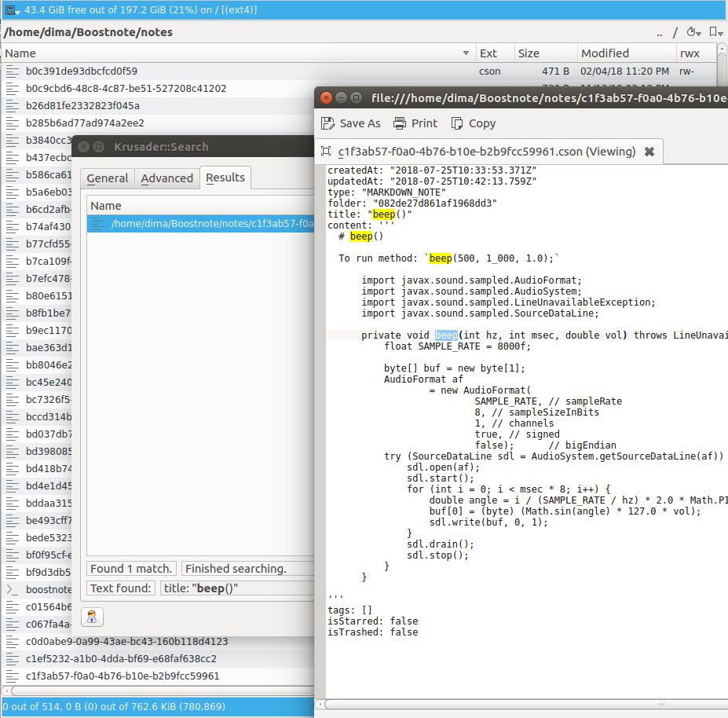Close the Krusader::Search dialog
This screenshot has width=728, height=718.
tap(83, 147)
